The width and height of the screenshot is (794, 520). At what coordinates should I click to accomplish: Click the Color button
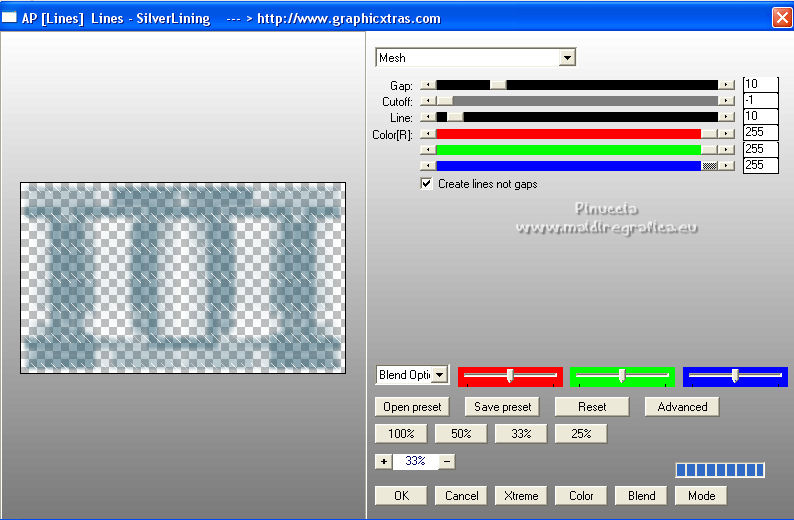[581, 496]
